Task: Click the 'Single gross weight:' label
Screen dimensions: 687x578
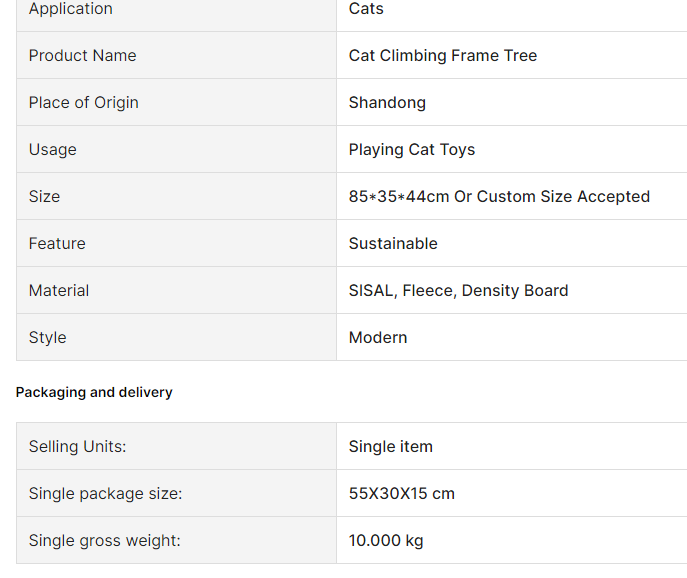Action: click(104, 541)
